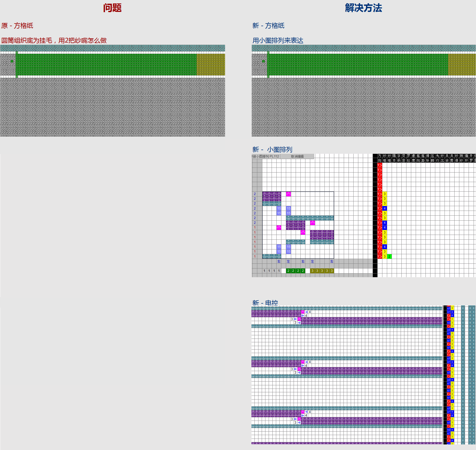Viewport: 476px width, 450px height.
Task: Click the 压脚 column header
Action: (433, 158)
